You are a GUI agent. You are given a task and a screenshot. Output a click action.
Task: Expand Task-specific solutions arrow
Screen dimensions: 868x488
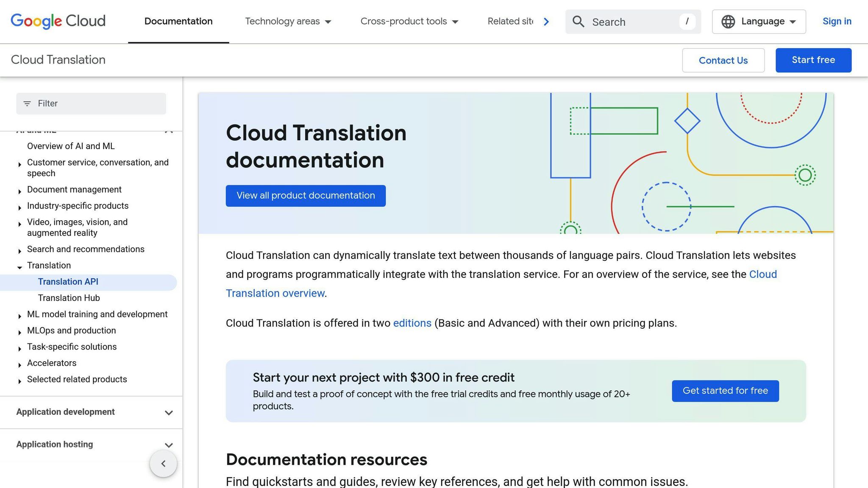[19, 349]
